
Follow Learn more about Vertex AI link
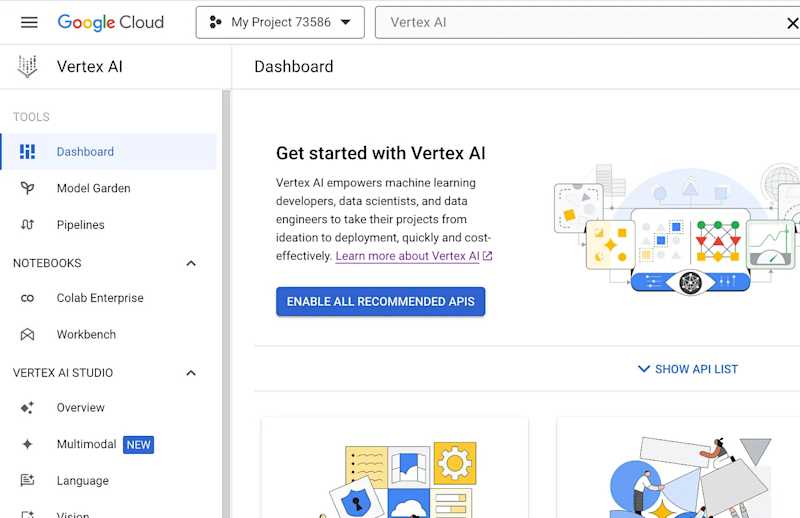(407, 256)
